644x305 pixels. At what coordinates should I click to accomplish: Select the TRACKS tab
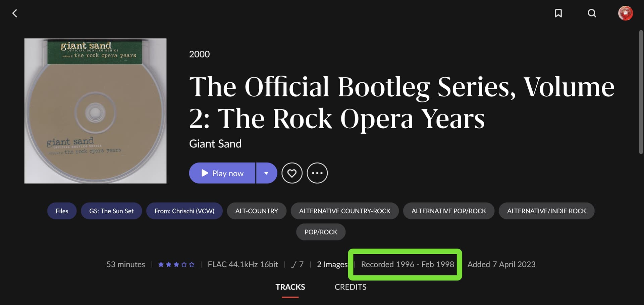(290, 287)
